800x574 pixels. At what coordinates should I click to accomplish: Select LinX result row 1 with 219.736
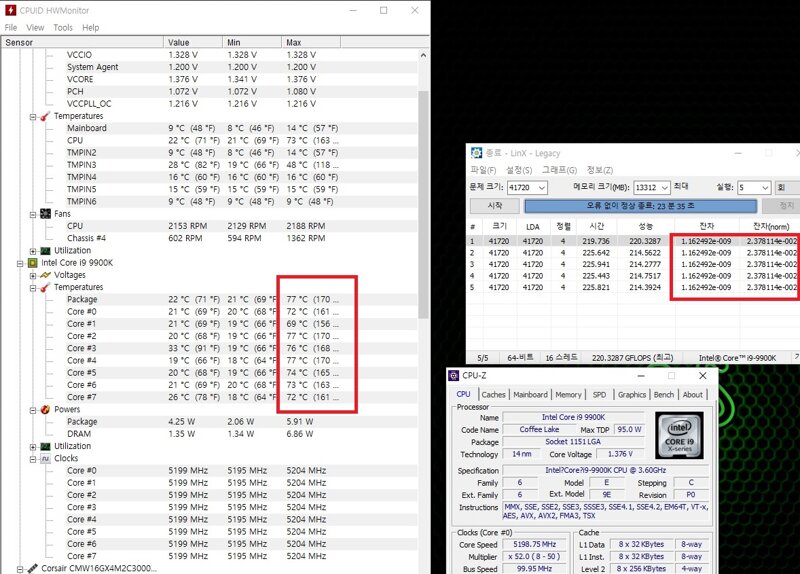(633, 241)
